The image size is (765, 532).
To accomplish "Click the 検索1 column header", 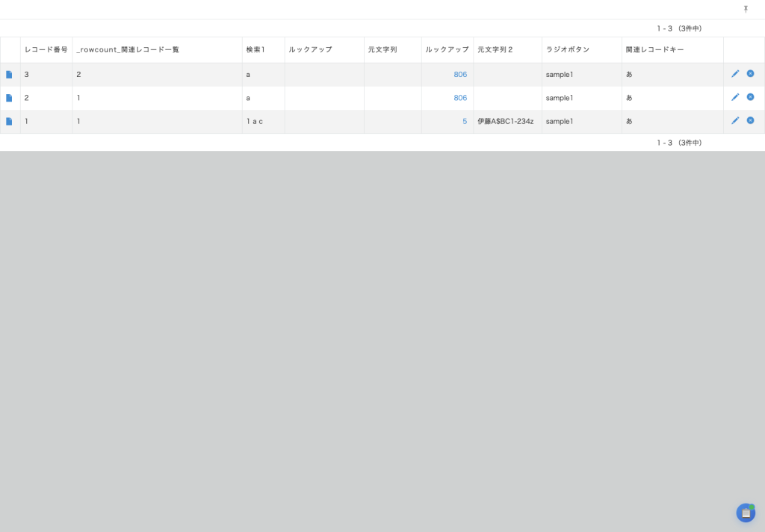I will point(255,50).
